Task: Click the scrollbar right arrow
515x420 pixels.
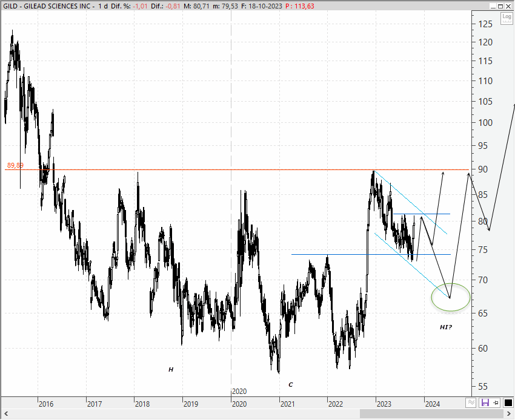Action: [x=510, y=414]
